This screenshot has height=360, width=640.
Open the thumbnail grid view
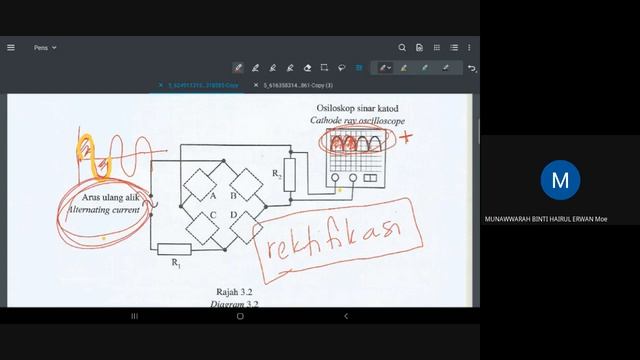[437, 48]
